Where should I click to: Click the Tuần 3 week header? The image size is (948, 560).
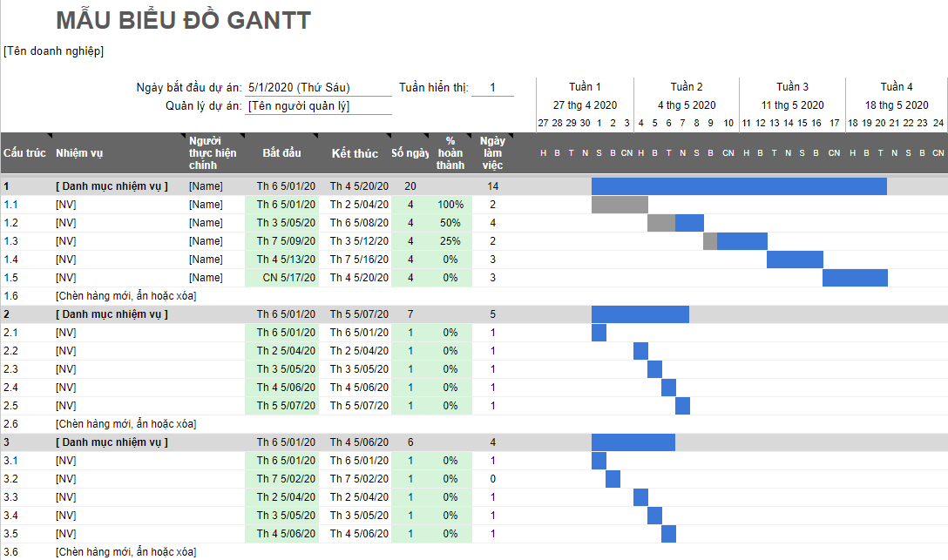[792, 87]
